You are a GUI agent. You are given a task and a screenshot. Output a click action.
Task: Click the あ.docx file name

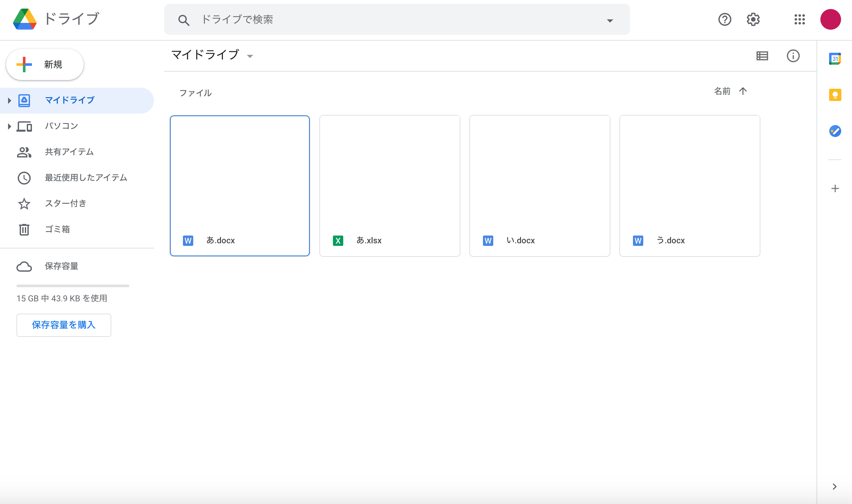pos(221,240)
